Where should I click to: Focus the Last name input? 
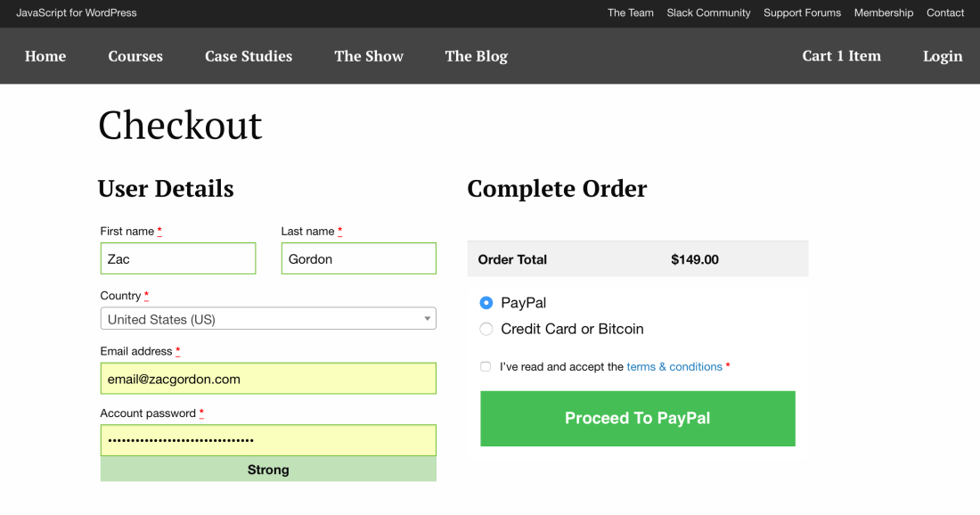tap(359, 259)
